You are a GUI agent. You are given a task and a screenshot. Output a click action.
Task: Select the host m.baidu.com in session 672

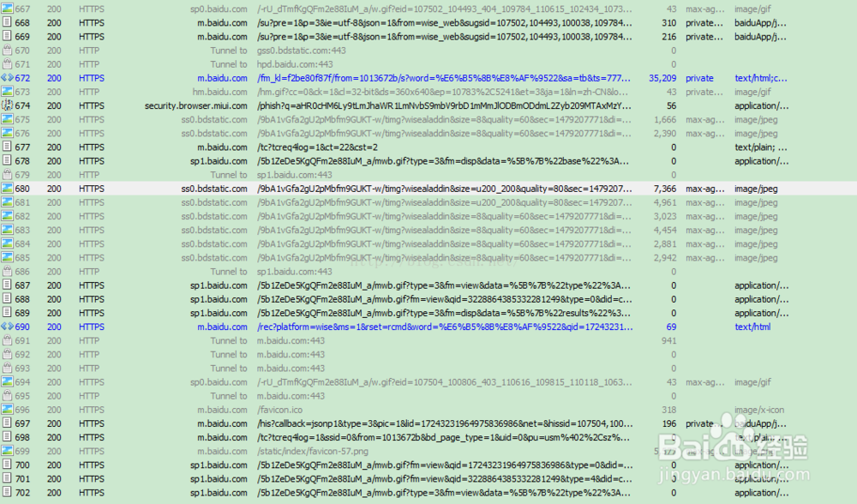[222, 78]
